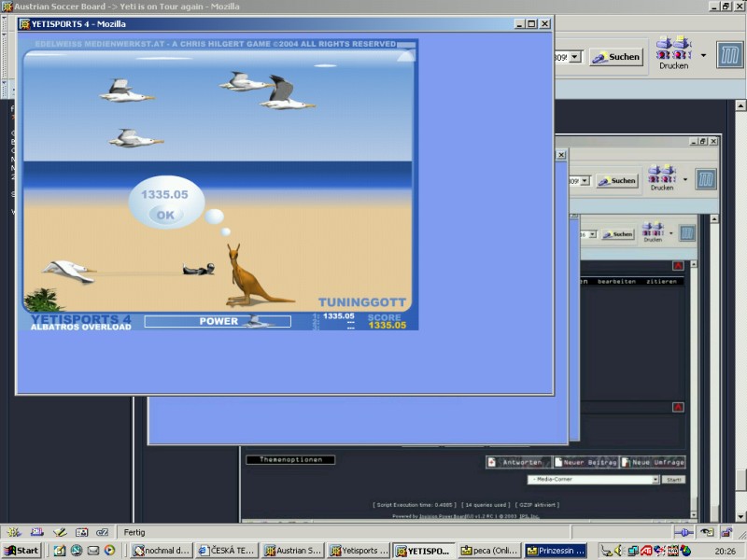Switch to the peca (Online) taskbar item
The width and height of the screenshot is (747, 560).
coord(488,551)
